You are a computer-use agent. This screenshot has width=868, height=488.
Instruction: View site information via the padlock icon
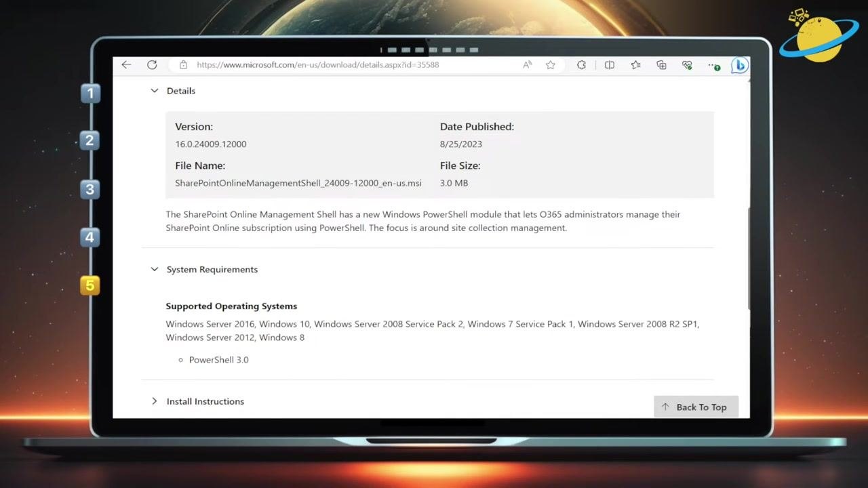(183, 65)
